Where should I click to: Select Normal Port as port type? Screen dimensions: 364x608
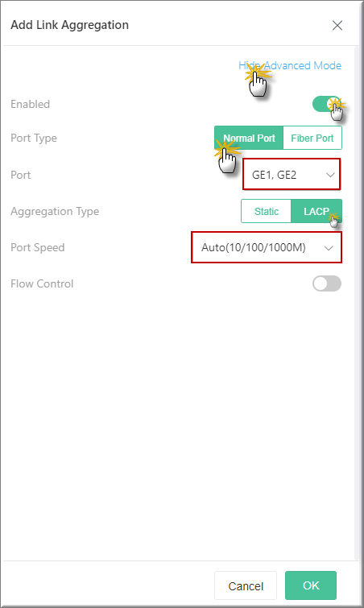click(x=249, y=138)
